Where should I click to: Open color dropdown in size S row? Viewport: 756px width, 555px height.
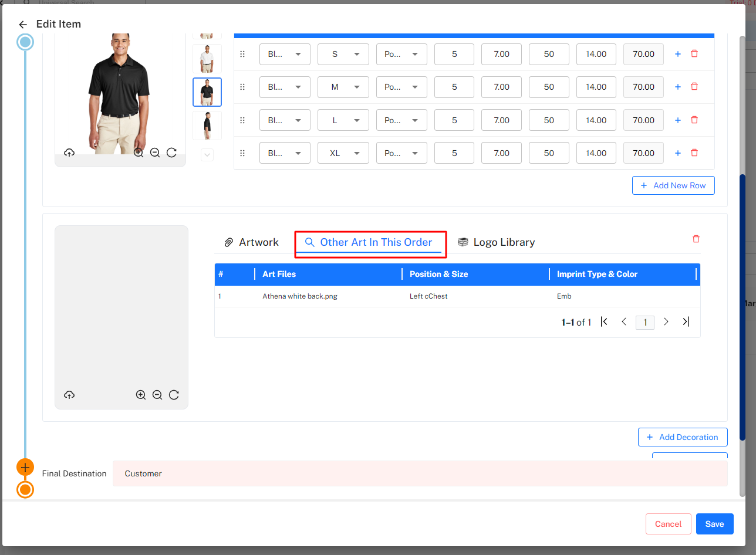point(285,54)
